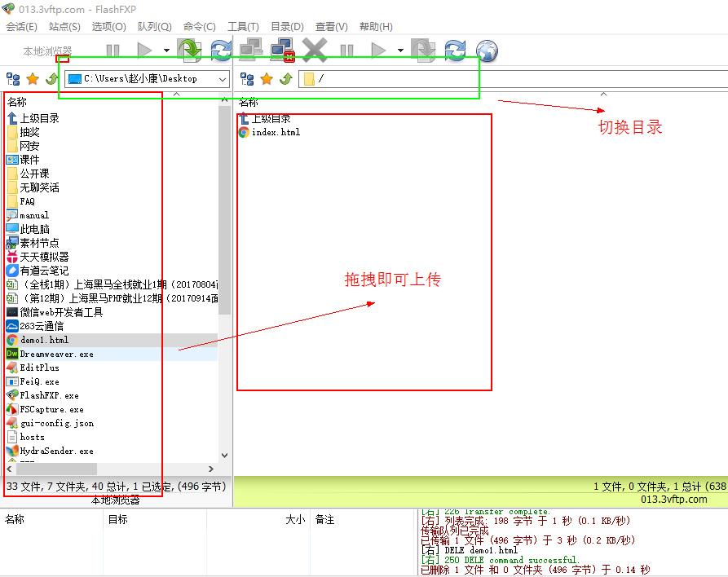Expand the remote path dropdown
Viewport: 728px width, 577px height.
(x=718, y=79)
